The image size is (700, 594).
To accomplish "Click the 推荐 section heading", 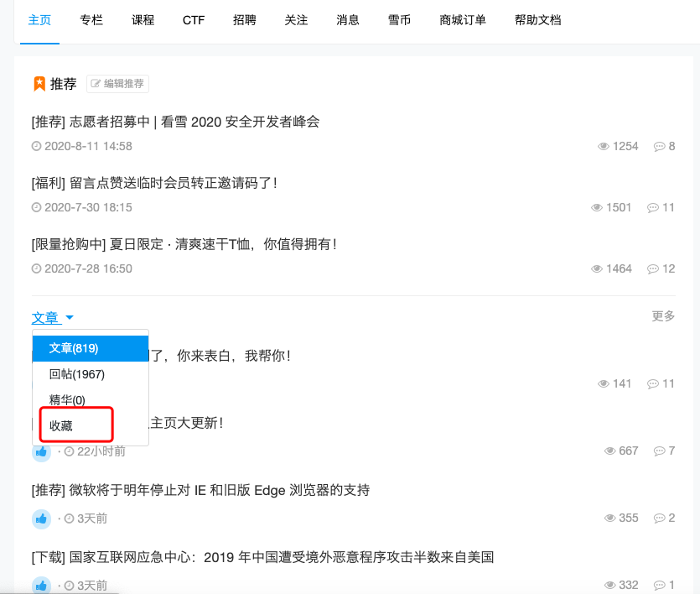I will (x=64, y=84).
